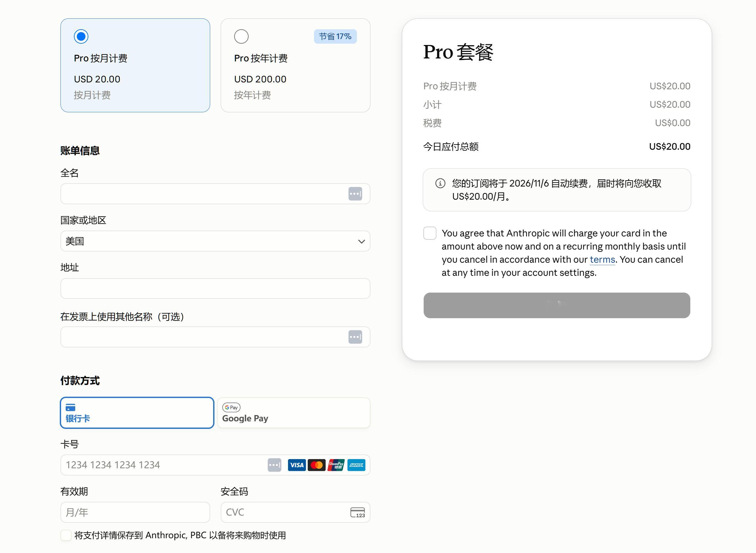This screenshot has height=553, width=756.
Task: Enable saving payment details to Anthropic, PBC
Action: (x=66, y=535)
